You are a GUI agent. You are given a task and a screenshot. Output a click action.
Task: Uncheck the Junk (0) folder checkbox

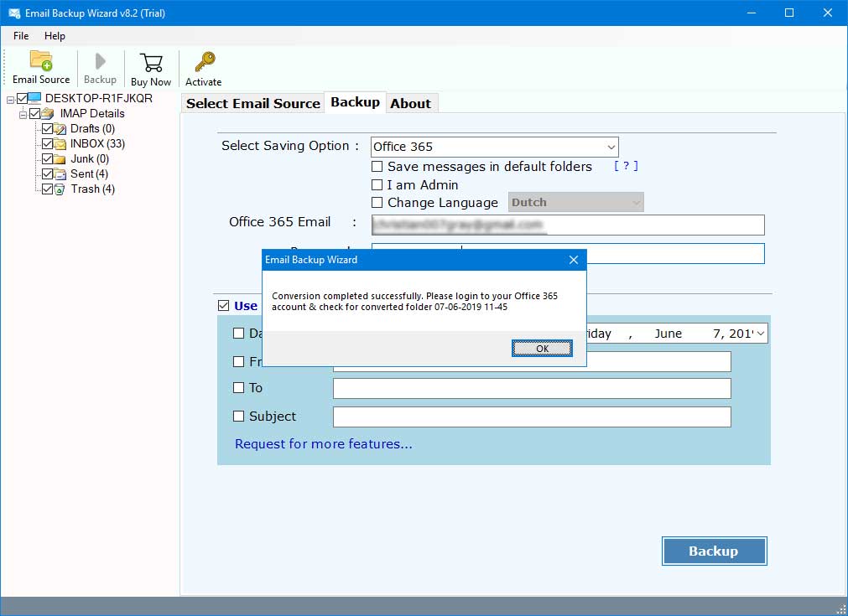(47, 159)
